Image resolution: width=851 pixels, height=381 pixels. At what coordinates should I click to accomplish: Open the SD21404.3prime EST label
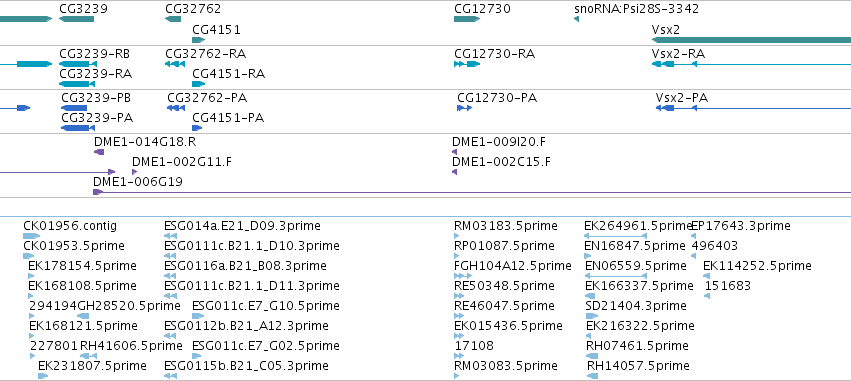click(x=637, y=306)
